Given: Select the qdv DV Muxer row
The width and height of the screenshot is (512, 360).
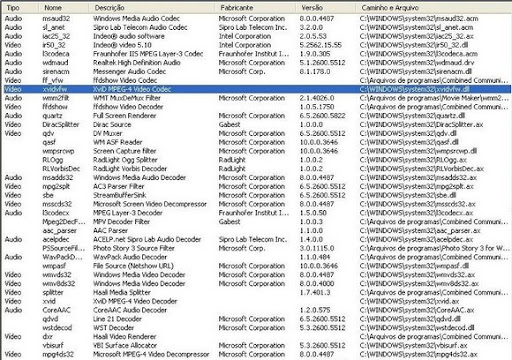Looking at the screenshot, I should [x=257, y=133].
